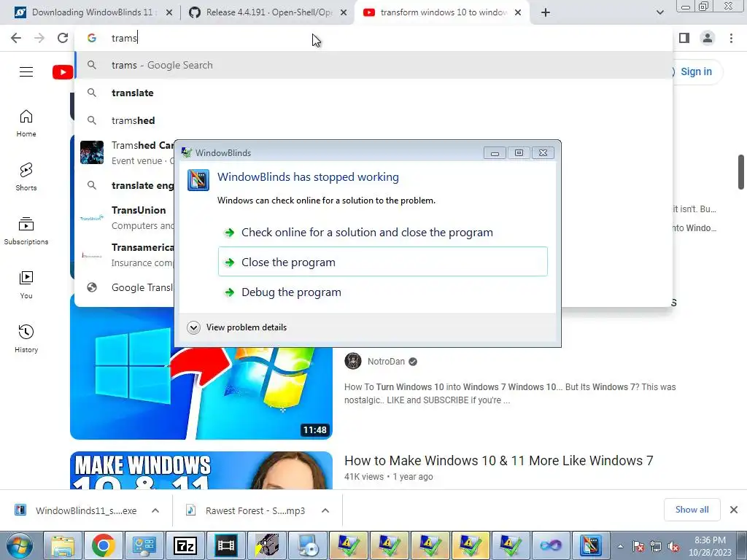
Task: Open Shorts in the YouTube sidebar
Action: [26, 177]
